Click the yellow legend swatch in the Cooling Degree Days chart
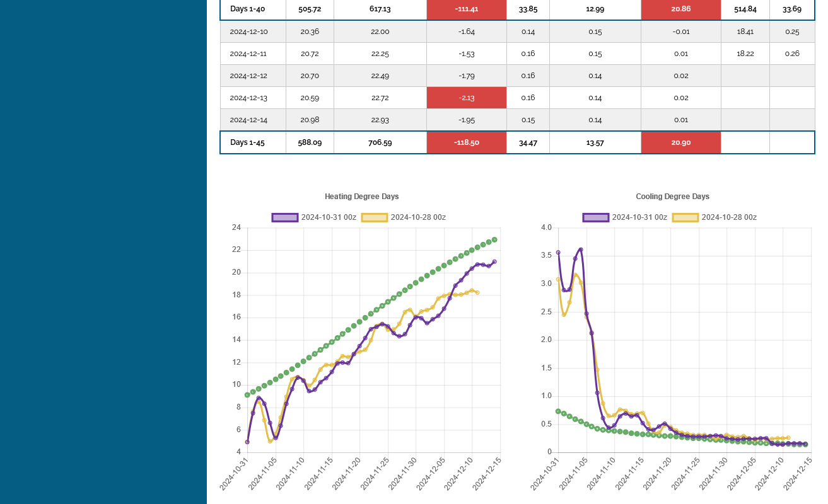 point(685,217)
